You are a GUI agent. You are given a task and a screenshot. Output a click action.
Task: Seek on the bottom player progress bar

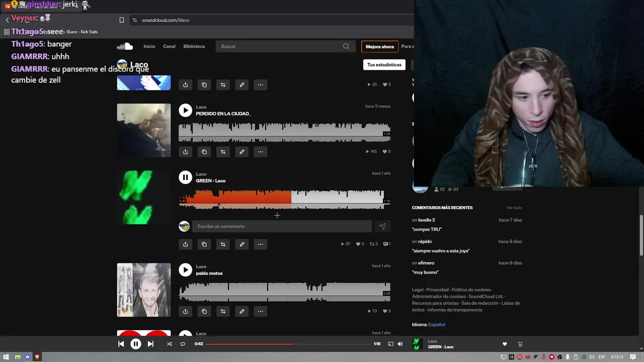[288, 344]
